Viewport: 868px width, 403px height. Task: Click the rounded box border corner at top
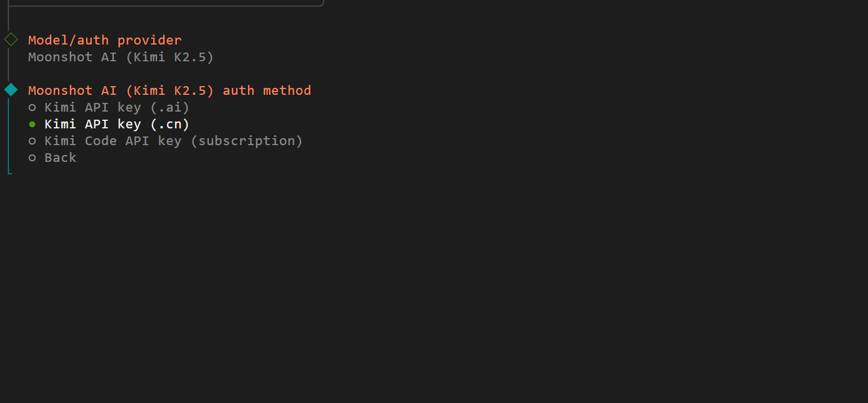(x=322, y=4)
